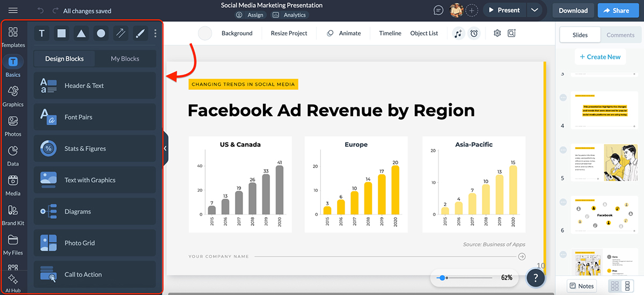Open the Notes button

pos(582,286)
